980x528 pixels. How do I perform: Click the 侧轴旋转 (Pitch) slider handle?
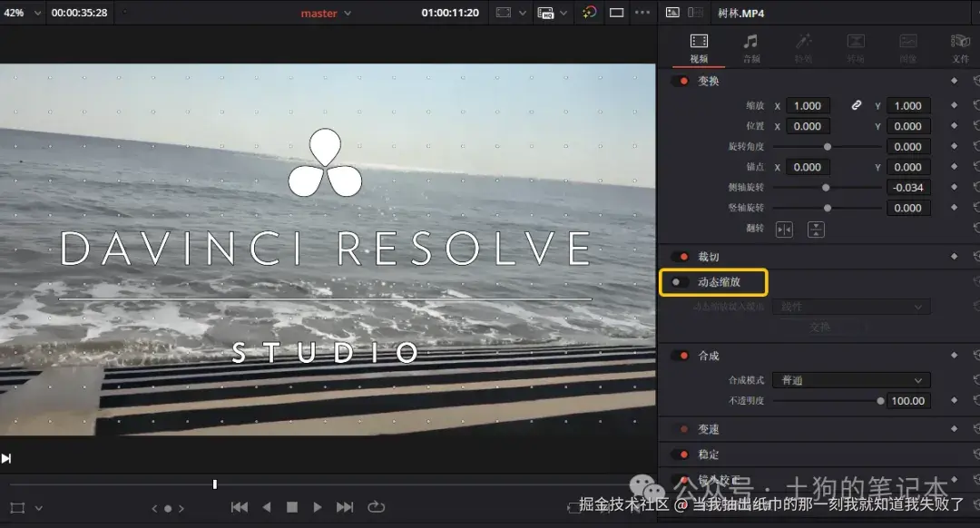[x=826, y=188]
